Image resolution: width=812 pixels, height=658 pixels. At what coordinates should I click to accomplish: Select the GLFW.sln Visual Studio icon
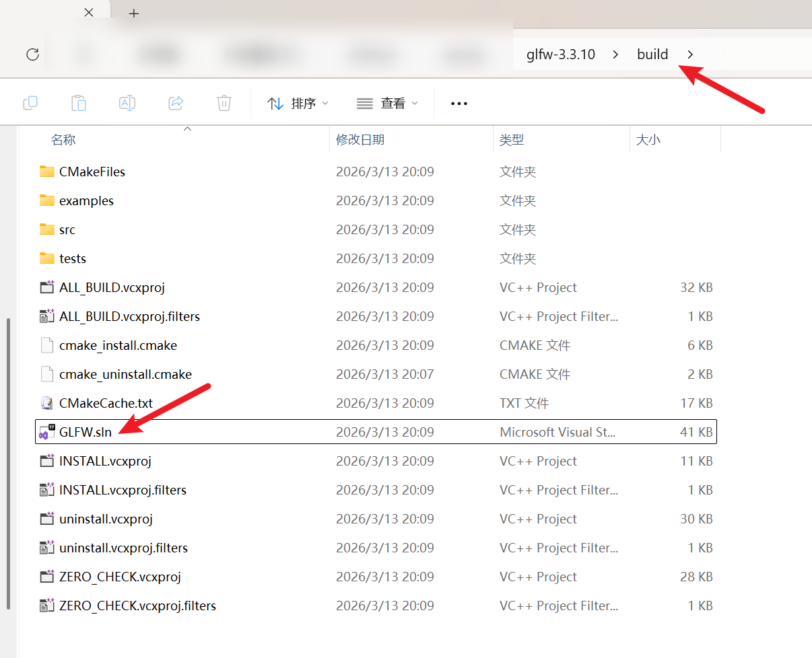pyautogui.click(x=47, y=432)
